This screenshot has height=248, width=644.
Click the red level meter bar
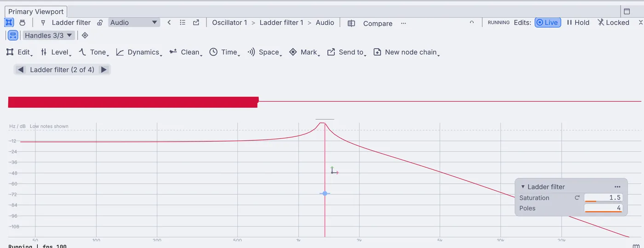click(x=133, y=102)
